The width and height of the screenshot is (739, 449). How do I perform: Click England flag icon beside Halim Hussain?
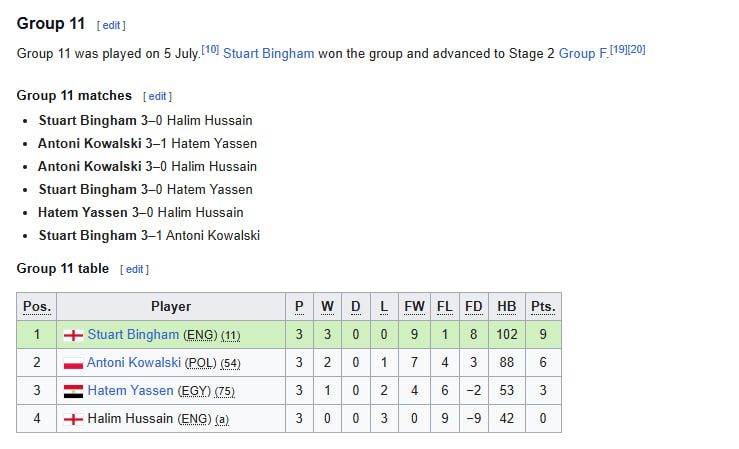click(x=73, y=419)
